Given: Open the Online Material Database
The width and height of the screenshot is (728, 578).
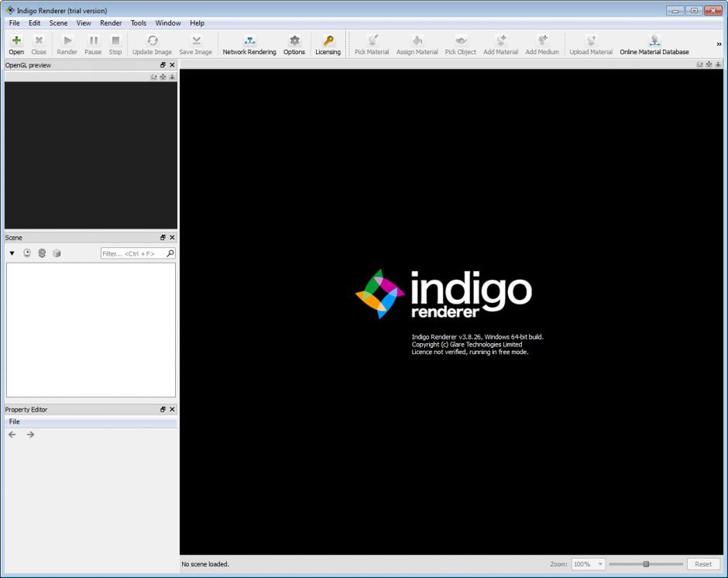Looking at the screenshot, I should (654, 45).
